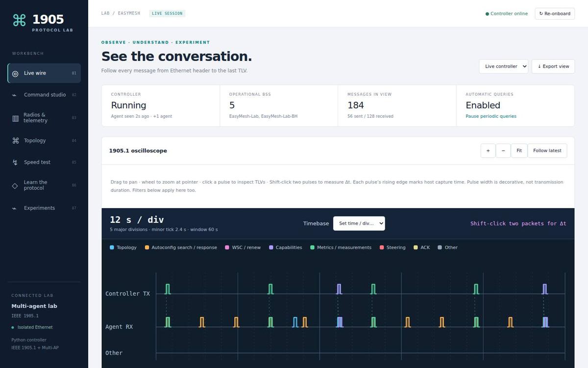
Task: Click the LIVE SESSION badge
Action: click(x=167, y=14)
